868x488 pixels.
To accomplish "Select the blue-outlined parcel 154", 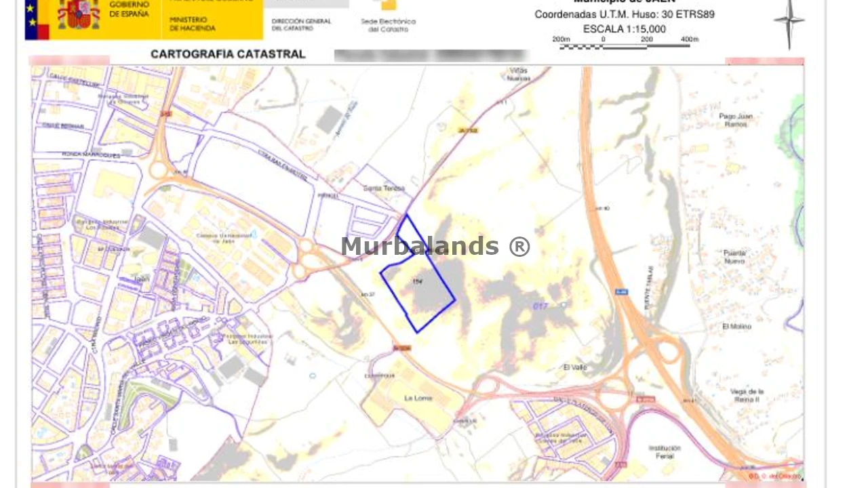I will (420, 288).
